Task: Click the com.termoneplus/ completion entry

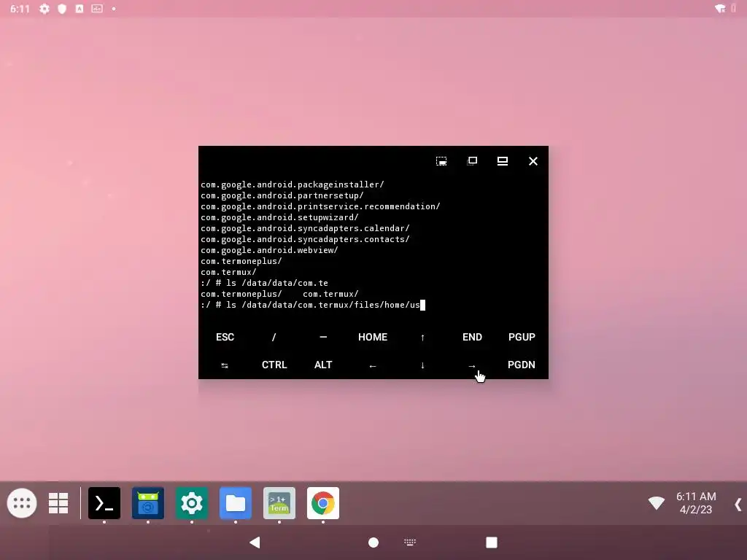Action: pyautogui.click(x=241, y=294)
